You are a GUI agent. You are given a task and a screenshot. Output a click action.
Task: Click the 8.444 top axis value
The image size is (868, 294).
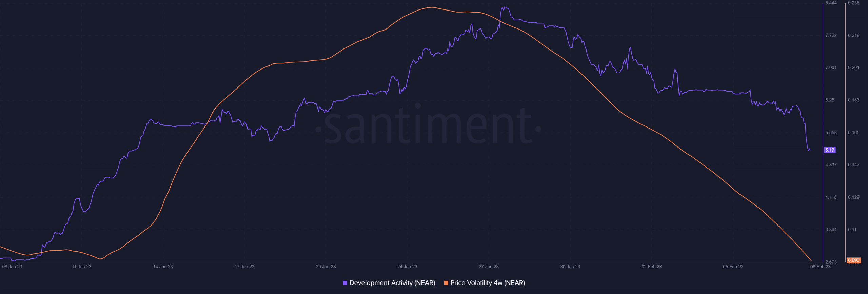(x=831, y=3)
